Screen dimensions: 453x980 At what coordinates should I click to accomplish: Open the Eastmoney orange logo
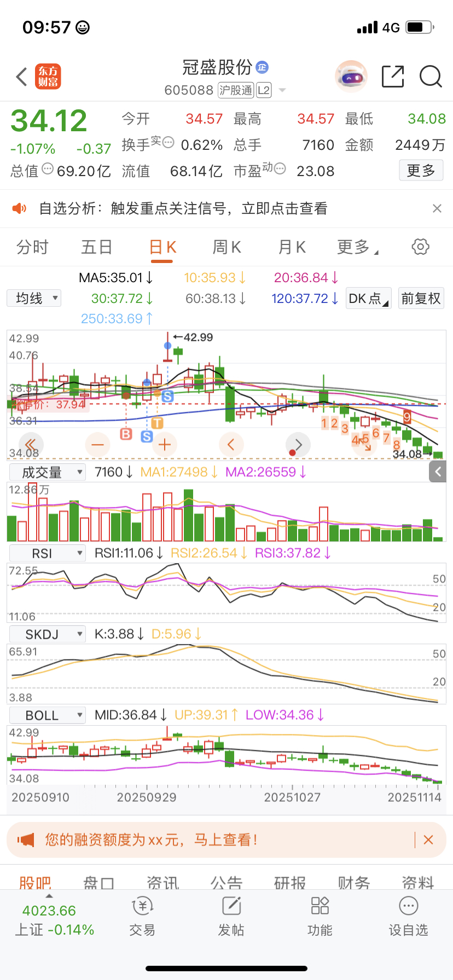48,77
